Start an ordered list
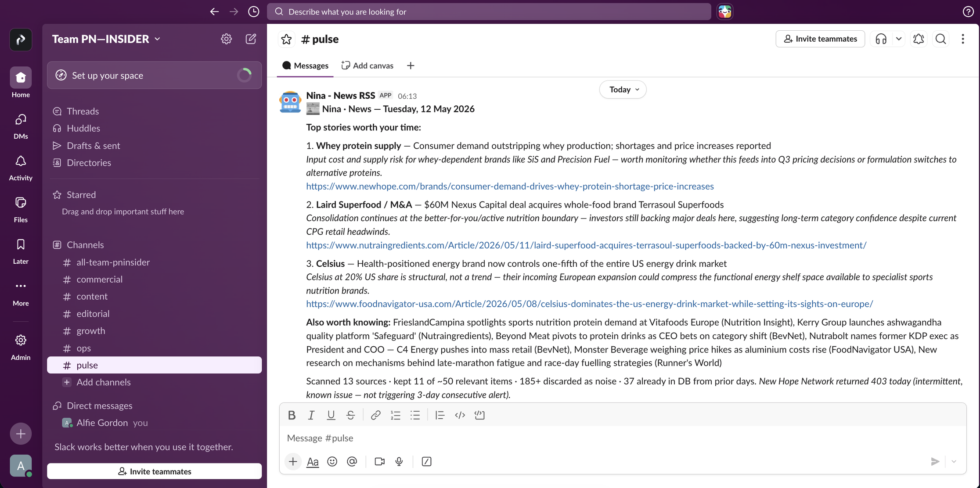This screenshot has width=980, height=488. [x=395, y=415]
